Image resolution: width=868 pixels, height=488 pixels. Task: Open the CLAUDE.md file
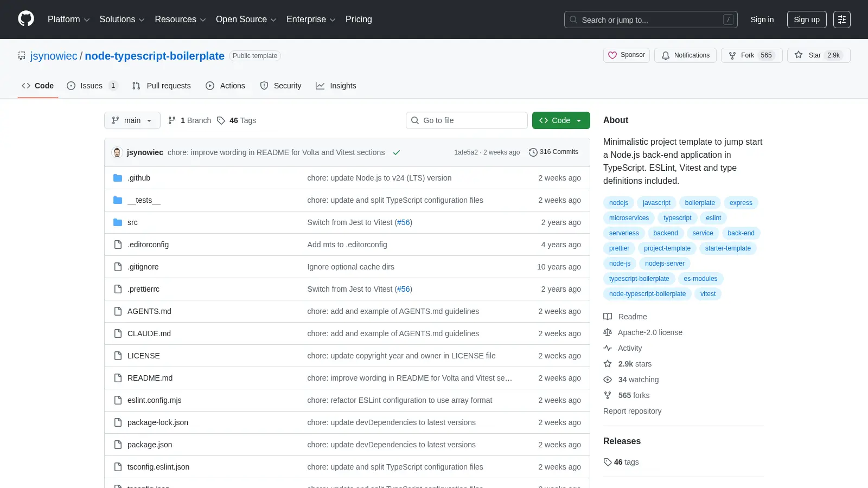coord(149,333)
